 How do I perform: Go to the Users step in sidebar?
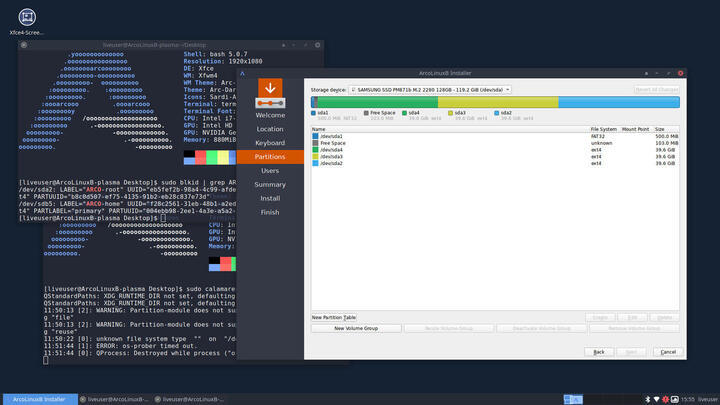pyautogui.click(x=270, y=171)
